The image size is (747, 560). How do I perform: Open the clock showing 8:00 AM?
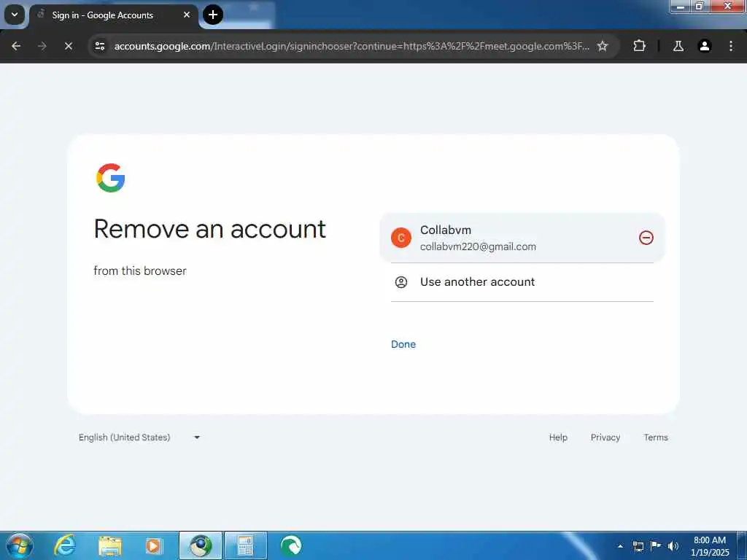[x=709, y=546]
